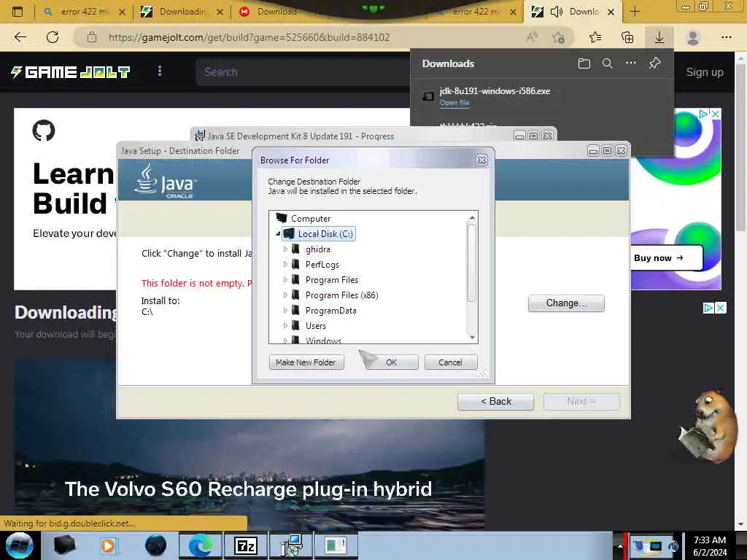The height and width of the screenshot is (560, 747).
Task: Pin the Downloads panel
Action: tap(654, 63)
